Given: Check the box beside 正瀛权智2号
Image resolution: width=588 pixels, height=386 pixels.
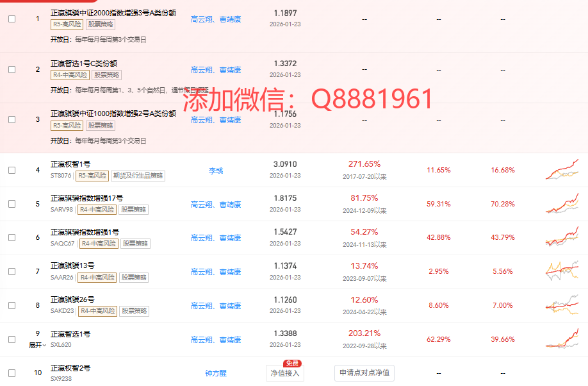Looking at the screenshot, I should click(x=12, y=373).
